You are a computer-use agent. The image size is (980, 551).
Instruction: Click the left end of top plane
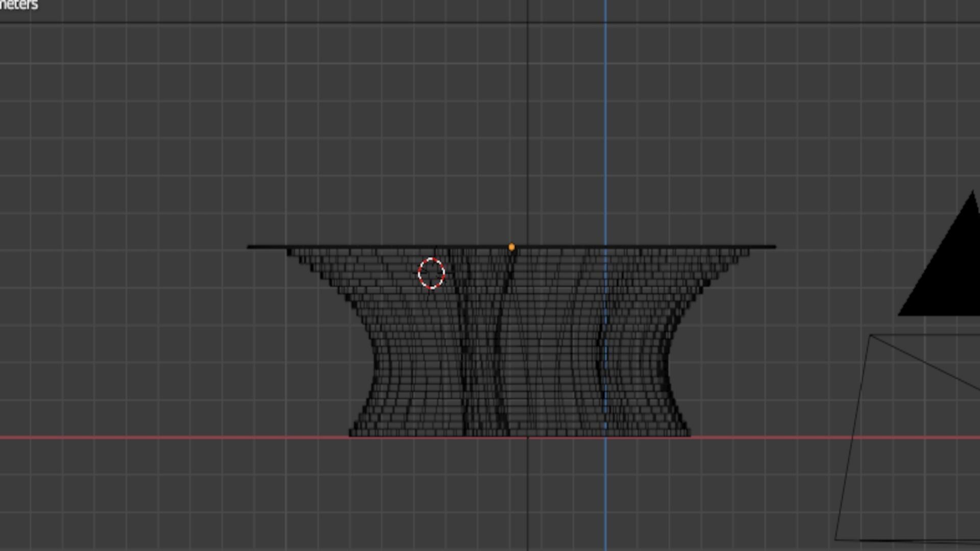(x=250, y=247)
